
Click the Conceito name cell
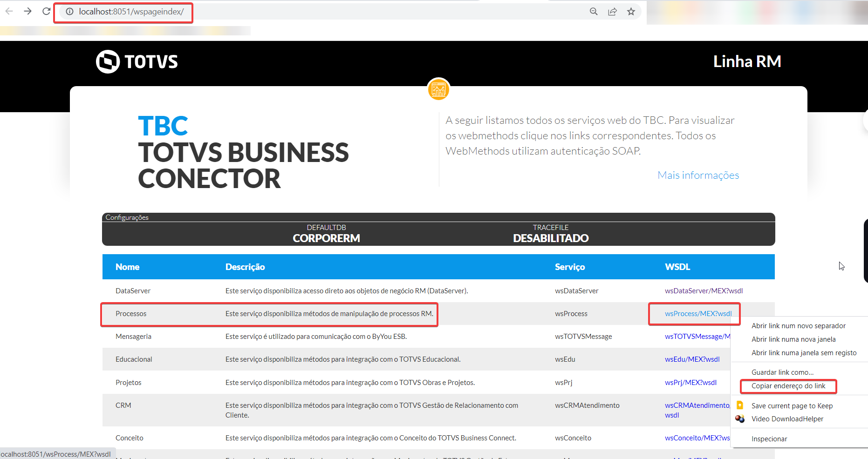tap(130, 438)
